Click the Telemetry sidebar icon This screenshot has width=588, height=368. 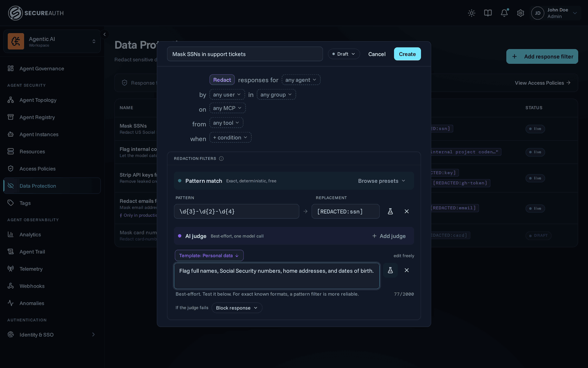pos(11,269)
